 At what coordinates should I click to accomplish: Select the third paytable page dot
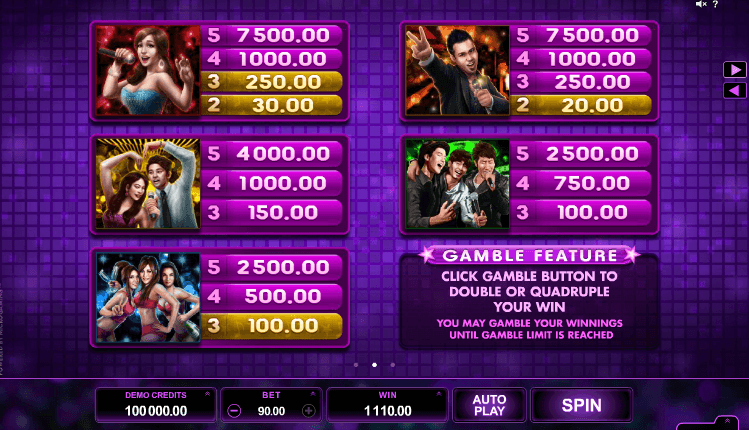pos(393,365)
